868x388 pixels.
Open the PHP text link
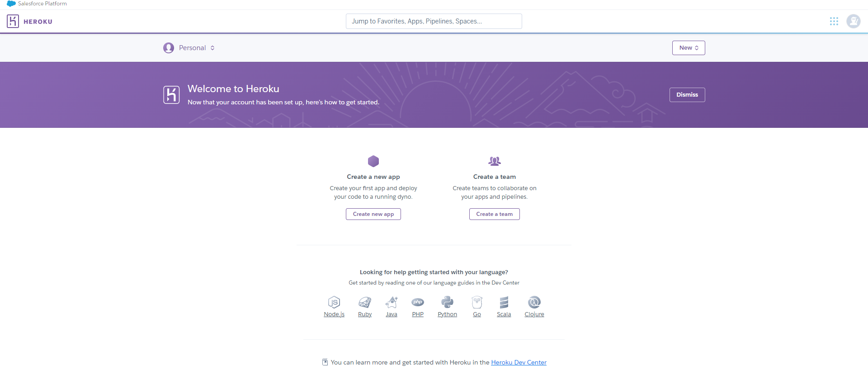[x=418, y=314]
